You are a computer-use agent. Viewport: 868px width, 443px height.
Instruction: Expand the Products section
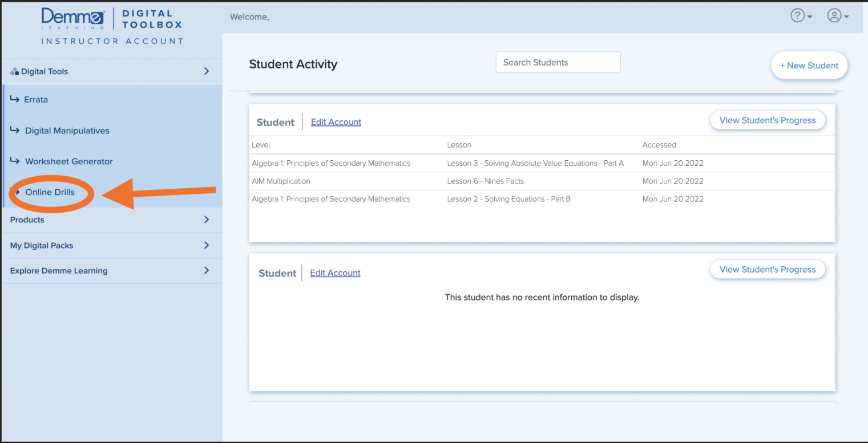(207, 220)
